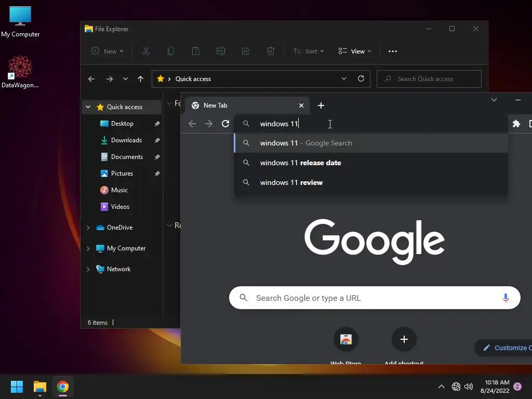Choose the 'windows 11 - Google Search' suggestion
532x399 pixels.
[371, 143]
